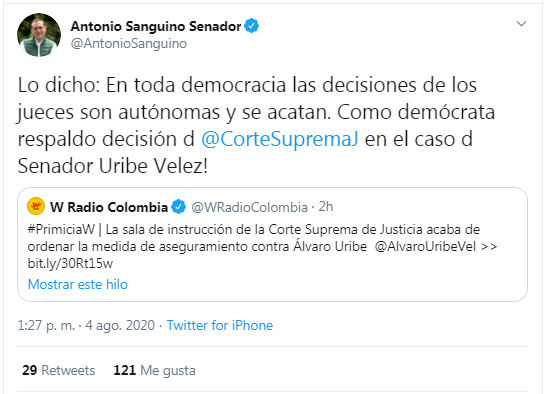Follow the bit.ly/30Rt15w link
Image resolution: width=545 pixels, height=394 pixels.
(70, 264)
